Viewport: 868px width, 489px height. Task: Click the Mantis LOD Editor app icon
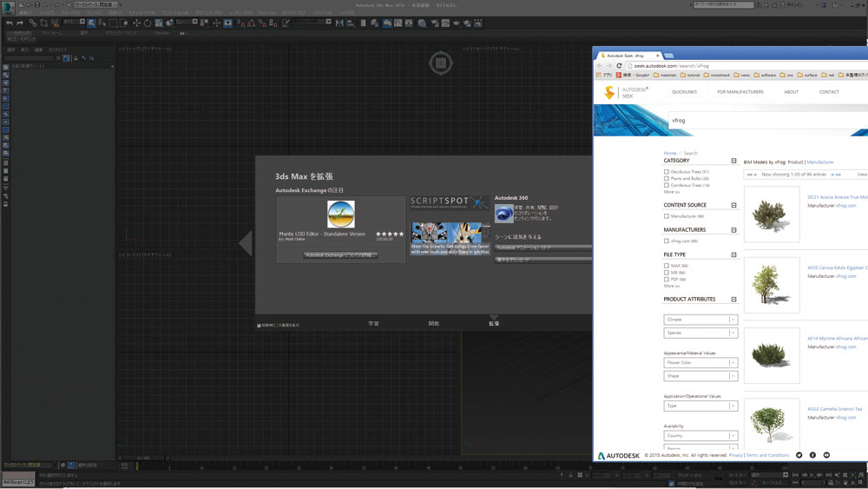tap(340, 215)
